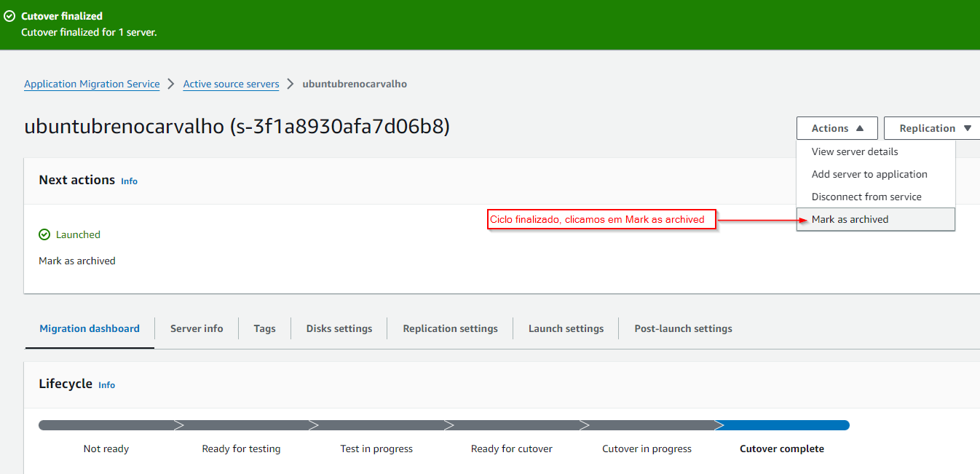Open the Actions dropdown button
The image size is (980, 474).
[x=837, y=128]
